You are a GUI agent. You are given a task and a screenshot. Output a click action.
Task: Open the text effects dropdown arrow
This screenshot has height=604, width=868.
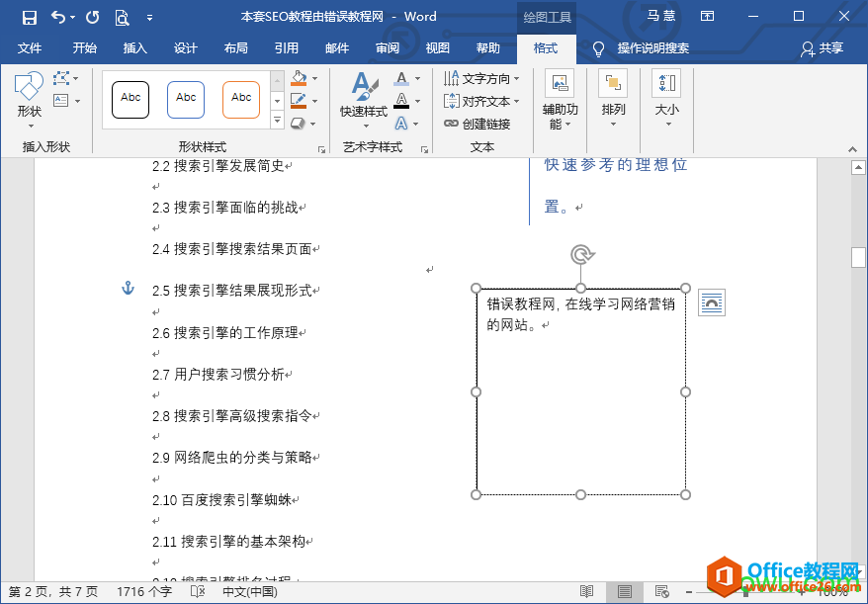click(416, 124)
